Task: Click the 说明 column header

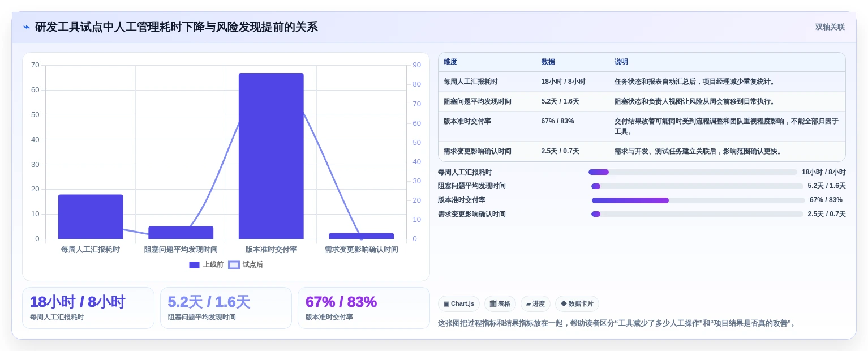Action: [x=621, y=62]
